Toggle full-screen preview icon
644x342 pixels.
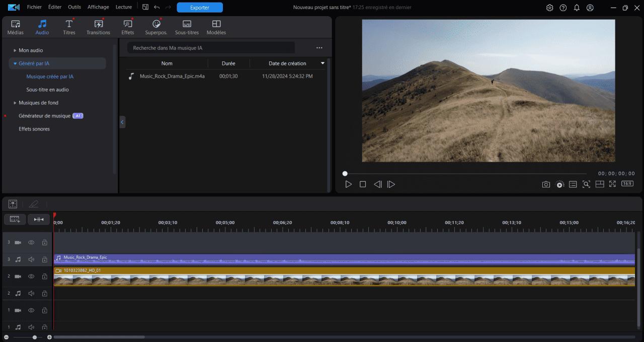point(612,184)
